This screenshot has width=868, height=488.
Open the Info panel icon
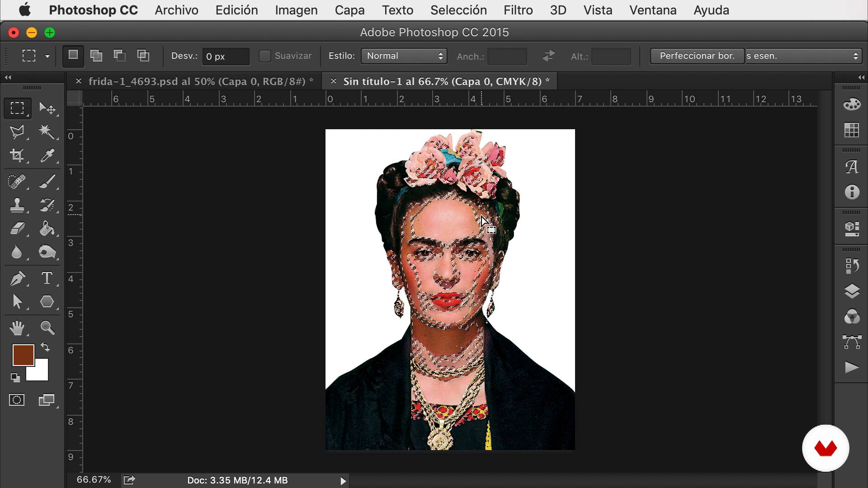(852, 192)
